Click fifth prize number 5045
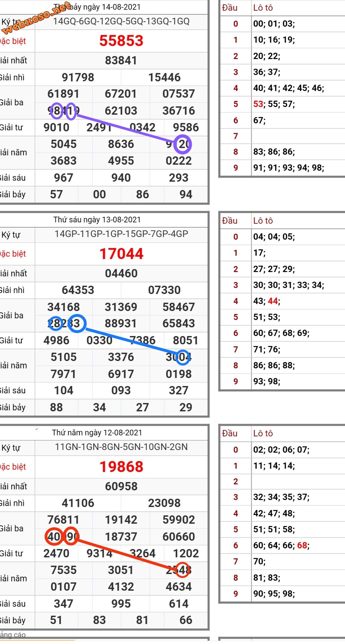This screenshot has height=644, width=345. (x=63, y=144)
